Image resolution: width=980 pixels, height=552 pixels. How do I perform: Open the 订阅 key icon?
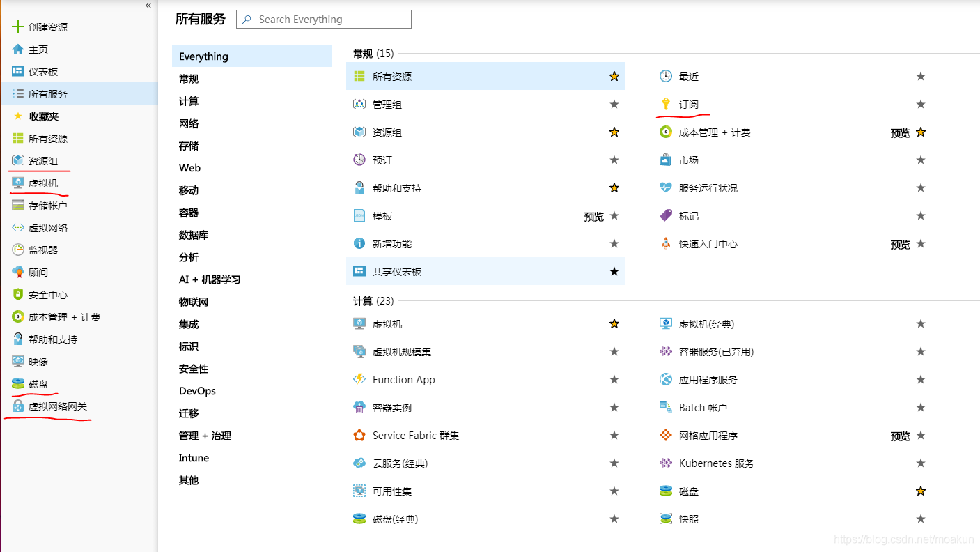(x=666, y=104)
